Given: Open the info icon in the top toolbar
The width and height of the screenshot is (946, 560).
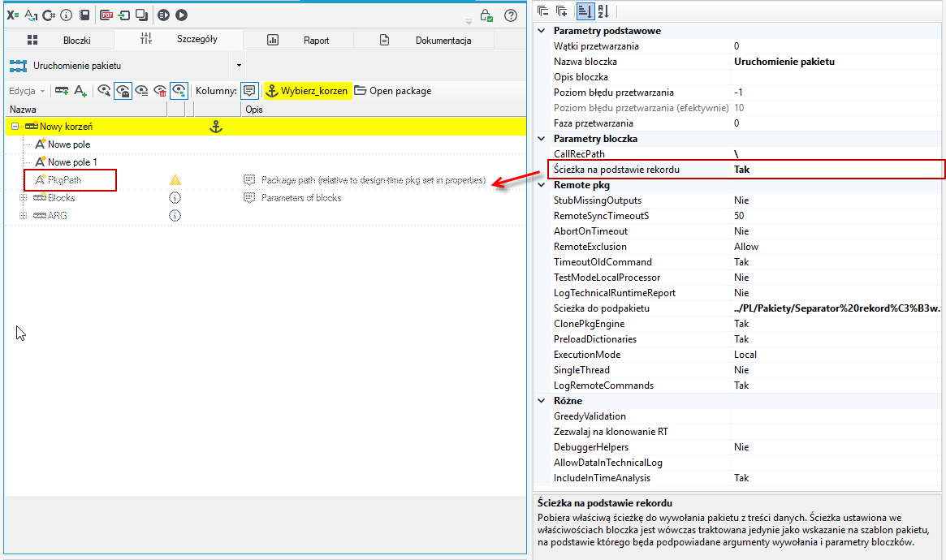Looking at the screenshot, I should [67, 15].
